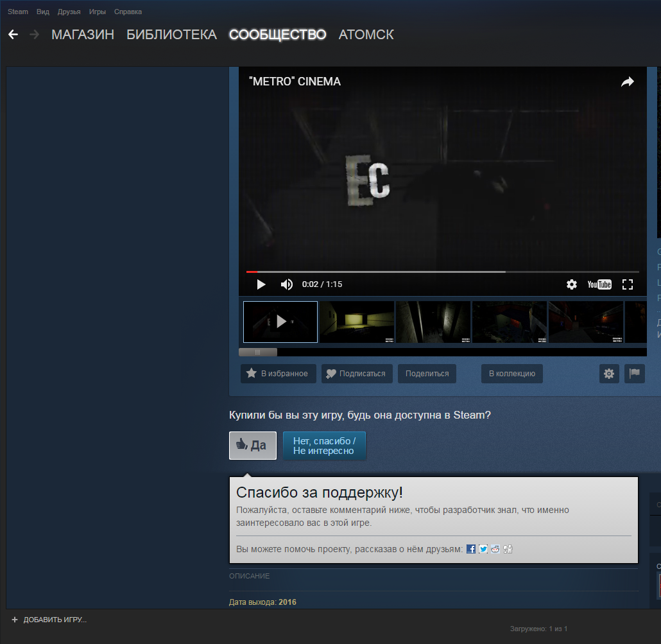Screen dimensions: 661x644
Task: Enter fullscreen video mode
Action: point(627,284)
